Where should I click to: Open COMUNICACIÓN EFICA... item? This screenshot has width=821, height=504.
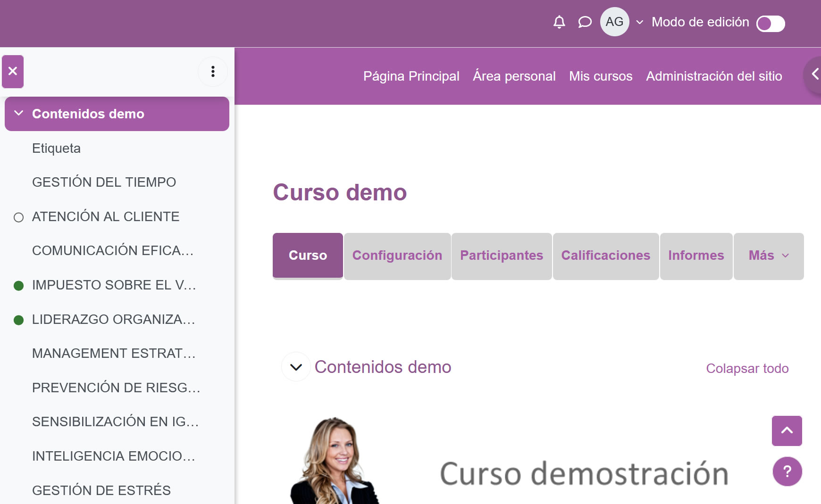[113, 250]
